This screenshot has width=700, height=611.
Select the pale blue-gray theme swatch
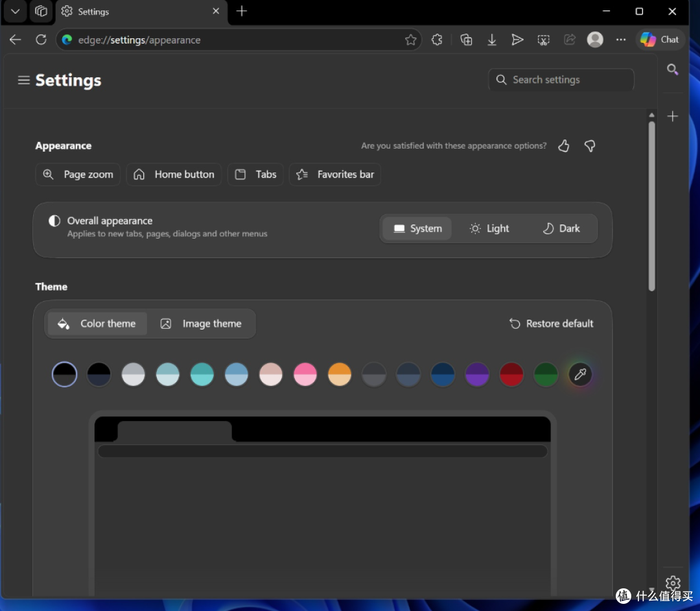tap(167, 374)
